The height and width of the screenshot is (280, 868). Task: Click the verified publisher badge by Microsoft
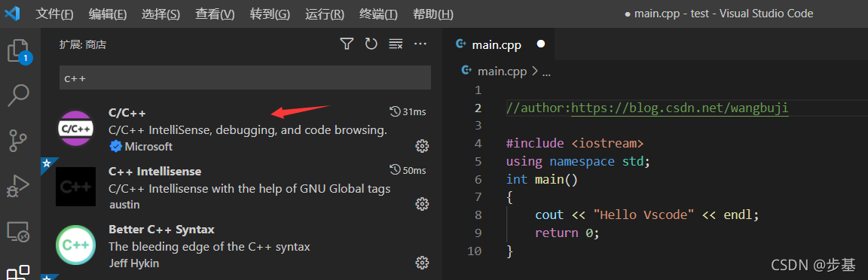tap(116, 147)
